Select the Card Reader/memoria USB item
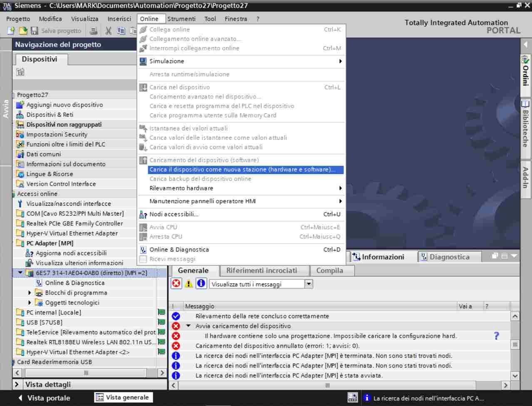 pos(55,362)
